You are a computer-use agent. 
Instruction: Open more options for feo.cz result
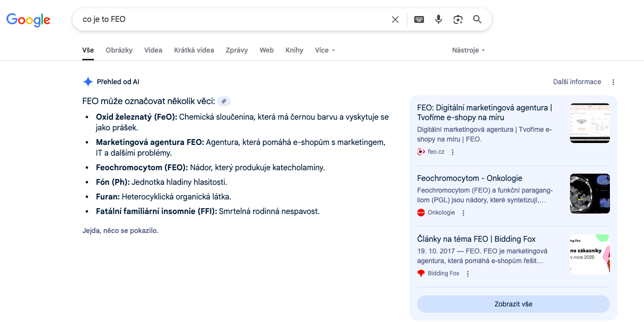[x=453, y=152]
